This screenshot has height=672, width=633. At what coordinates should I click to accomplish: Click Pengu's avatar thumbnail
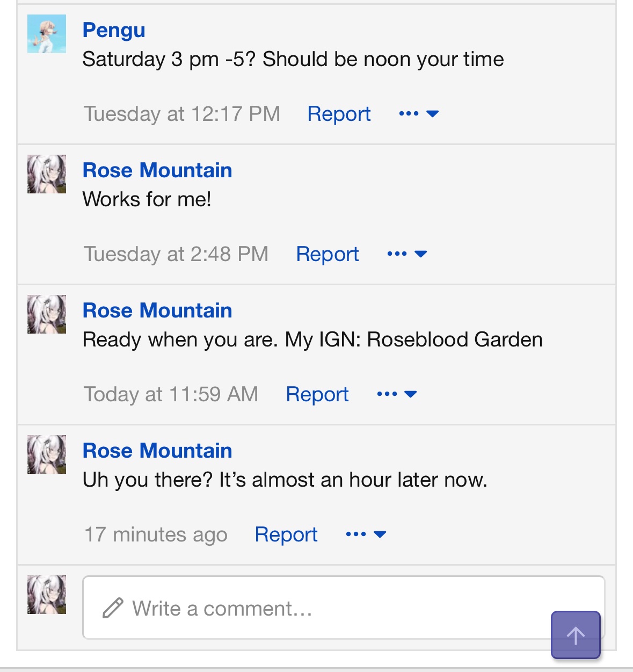coord(47,34)
